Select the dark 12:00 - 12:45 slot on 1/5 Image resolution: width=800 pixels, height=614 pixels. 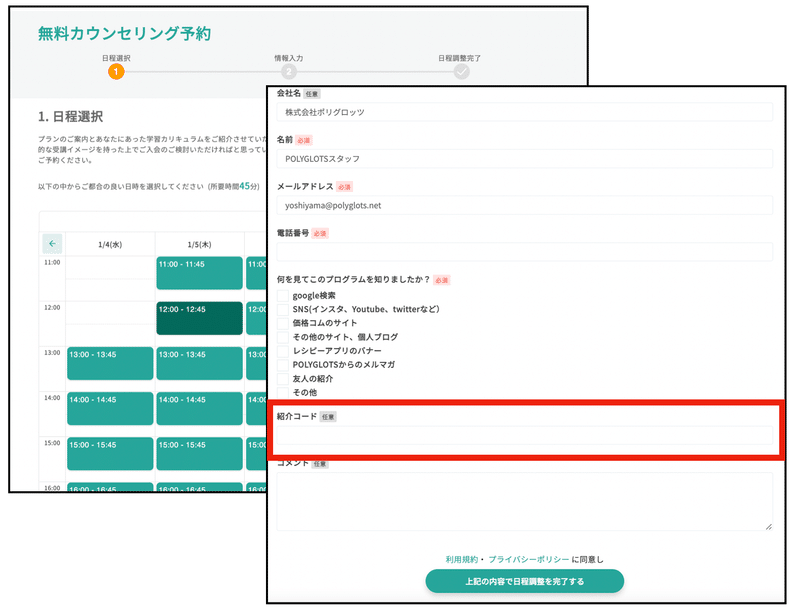(x=199, y=318)
